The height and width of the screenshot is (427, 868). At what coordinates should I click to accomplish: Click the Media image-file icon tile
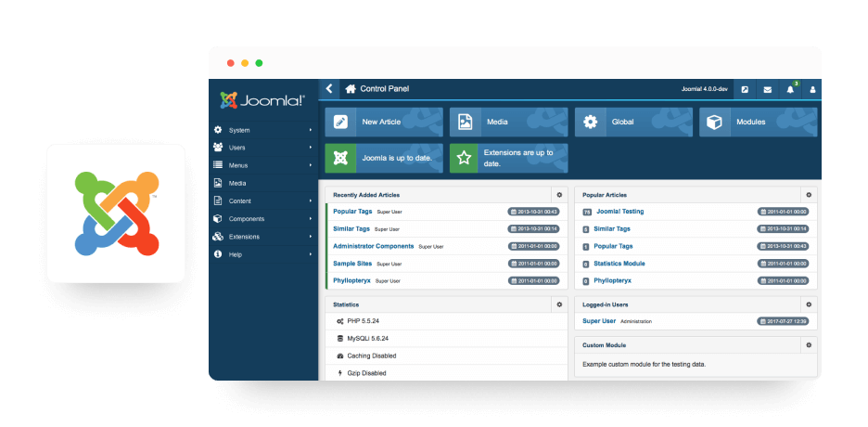click(x=465, y=122)
